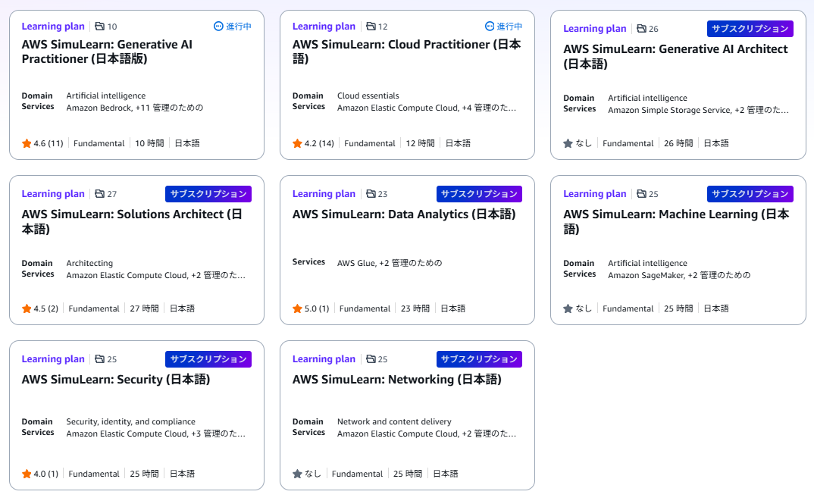This screenshot has width=814, height=504.
Task: Click 'Amazon Bedrock, +11 管理のための' services text
Action: coord(134,108)
